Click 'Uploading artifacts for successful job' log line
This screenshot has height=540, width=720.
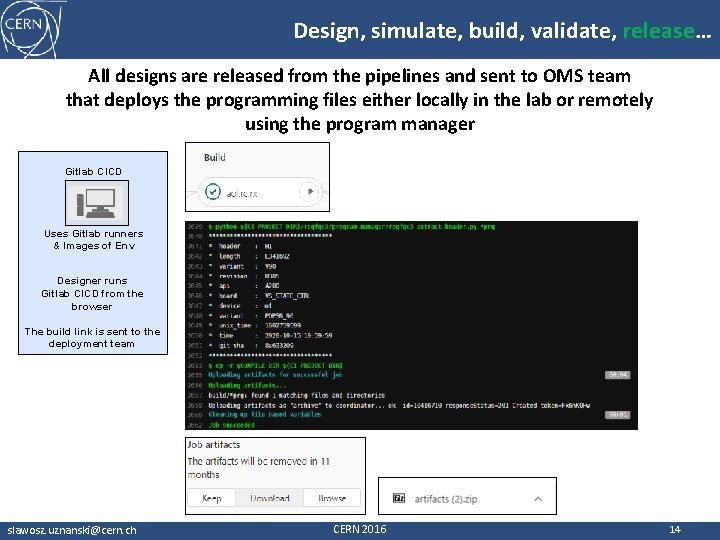(276, 375)
